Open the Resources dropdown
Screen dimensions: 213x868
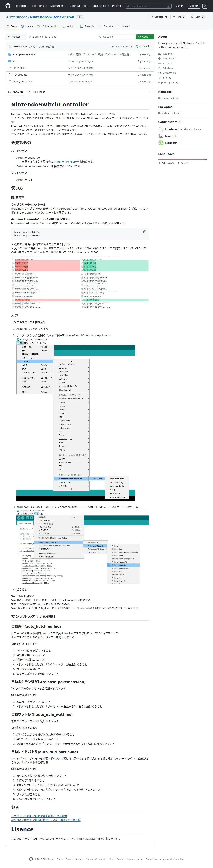coord(58,6)
